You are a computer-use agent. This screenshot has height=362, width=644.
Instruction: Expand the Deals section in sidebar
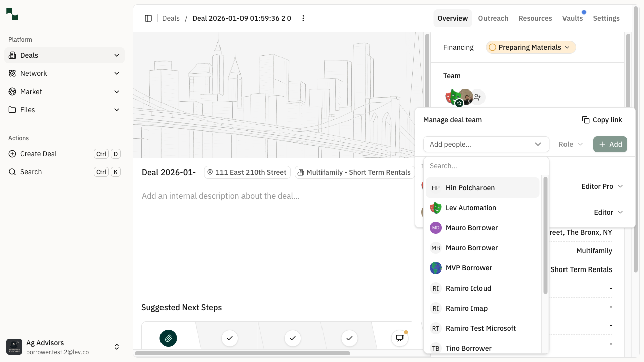(x=117, y=55)
